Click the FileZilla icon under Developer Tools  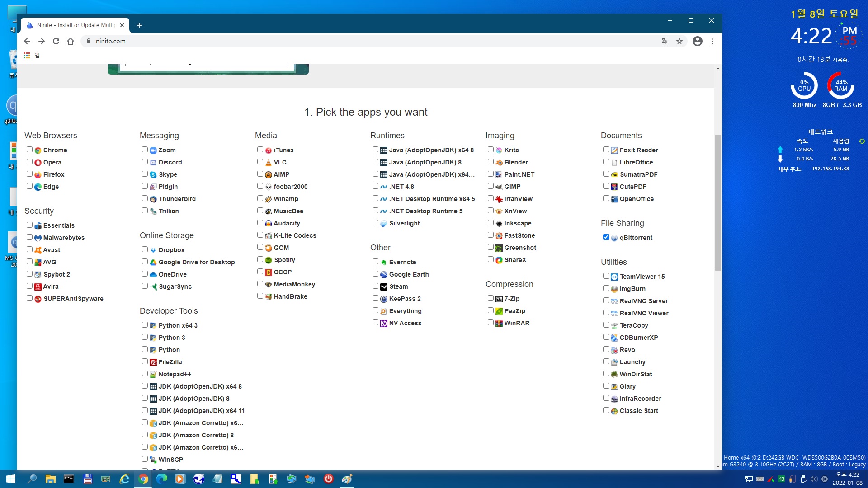pos(153,362)
